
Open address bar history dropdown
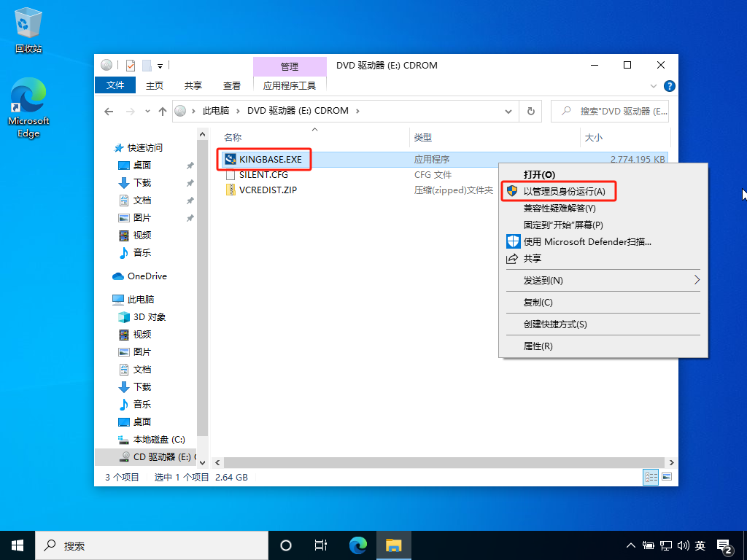[x=509, y=112]
